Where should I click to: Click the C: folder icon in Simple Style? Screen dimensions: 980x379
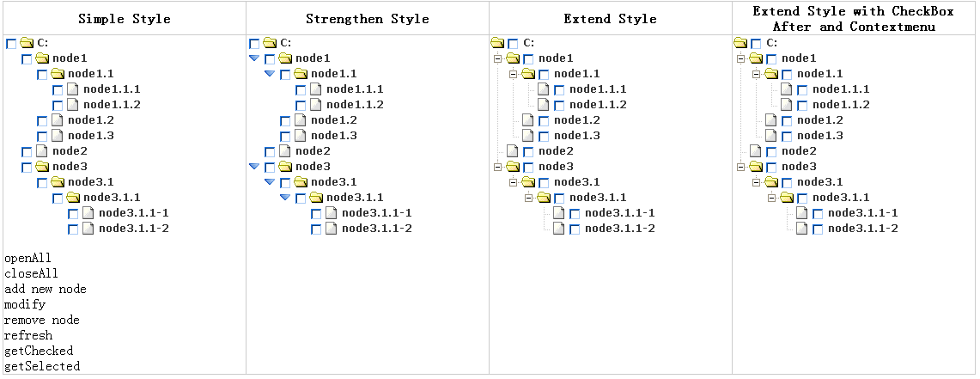[27, 43]
